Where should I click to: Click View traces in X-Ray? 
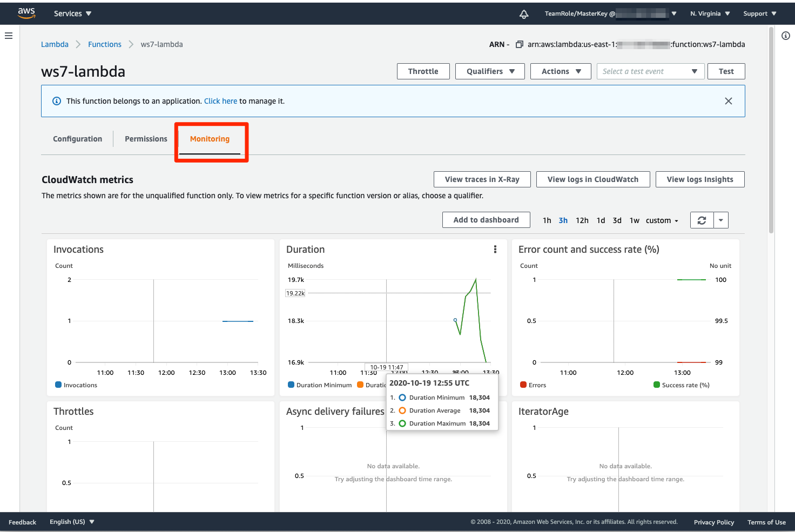(x=482, y=179)
